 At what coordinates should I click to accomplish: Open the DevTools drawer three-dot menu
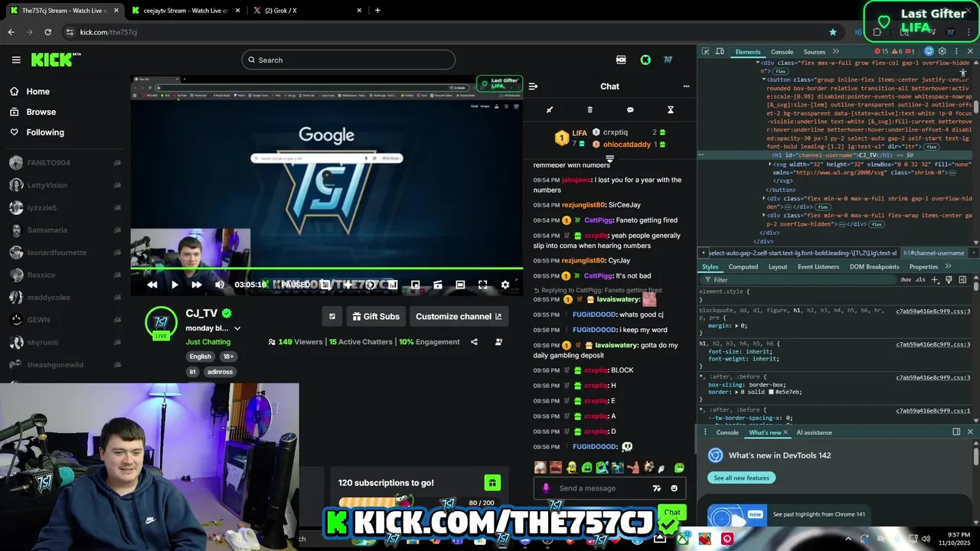point(705,432)
